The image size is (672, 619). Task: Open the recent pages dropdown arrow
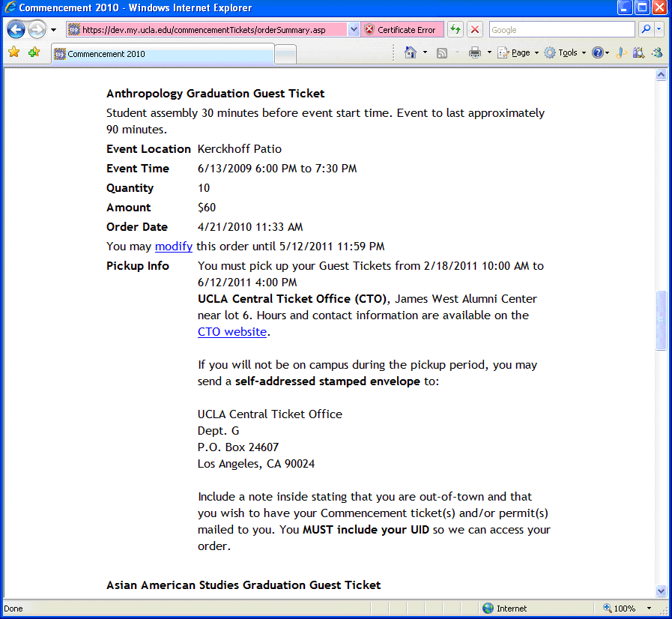tap(54, 30)
